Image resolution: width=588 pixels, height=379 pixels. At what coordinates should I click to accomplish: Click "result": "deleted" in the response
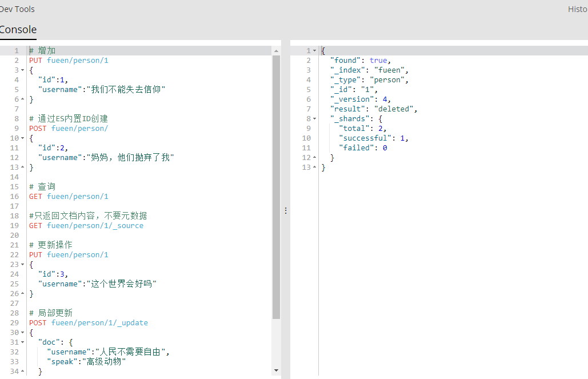coord(374,109)
